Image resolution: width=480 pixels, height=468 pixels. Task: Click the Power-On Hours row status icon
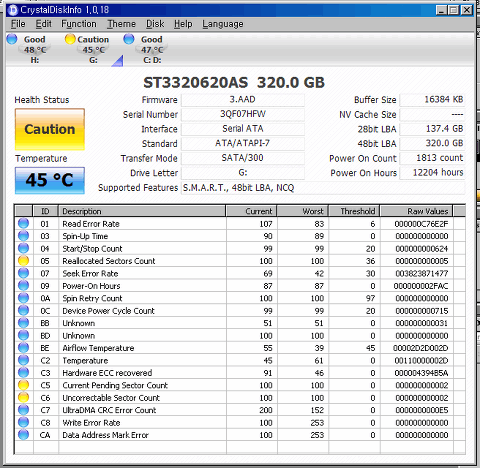(x=23, y=286)
